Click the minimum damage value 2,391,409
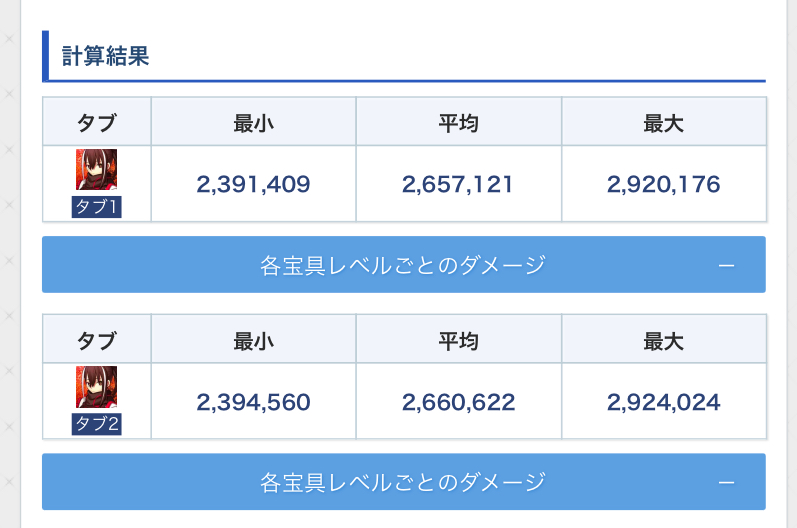 click(253, 184)
